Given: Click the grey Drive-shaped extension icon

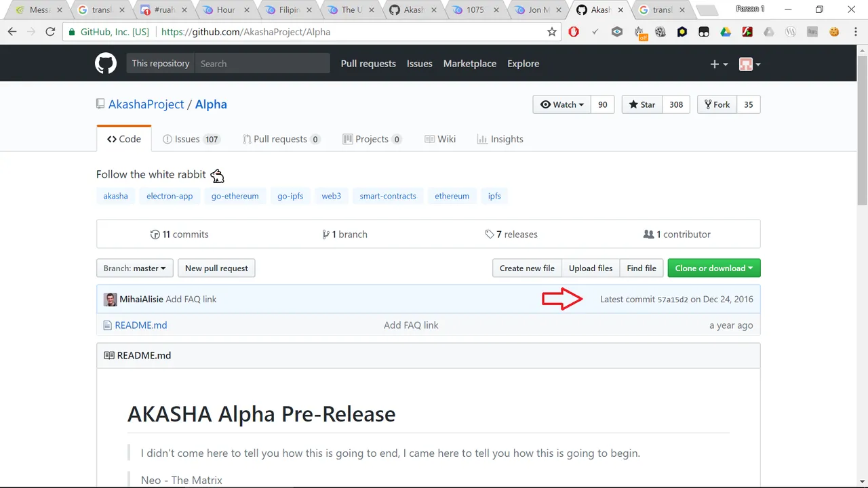Looking at the screenshot, I should coord(768,32).
